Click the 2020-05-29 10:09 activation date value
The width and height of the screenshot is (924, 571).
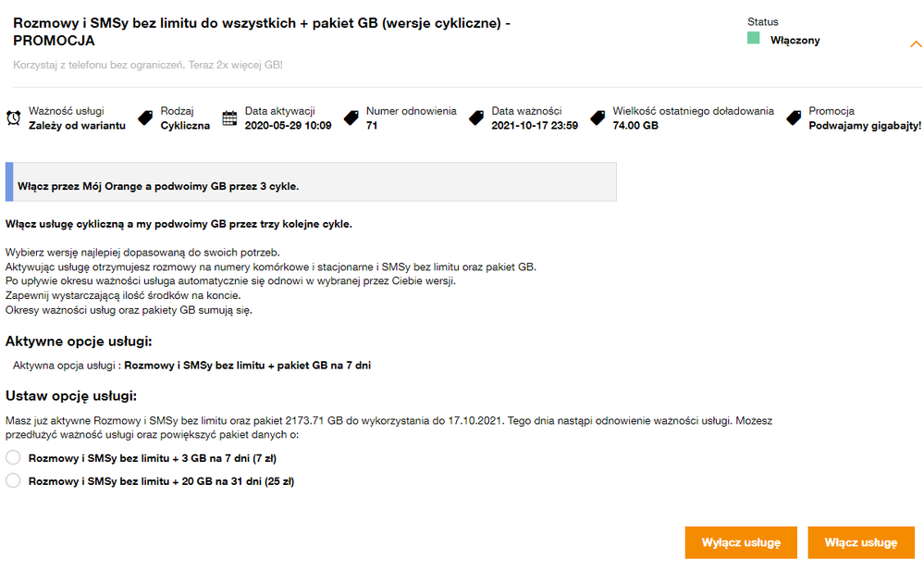288,126
